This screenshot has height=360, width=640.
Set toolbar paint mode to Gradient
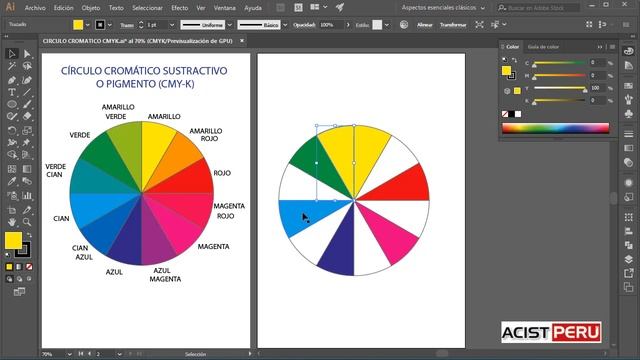tap(19, 267)
